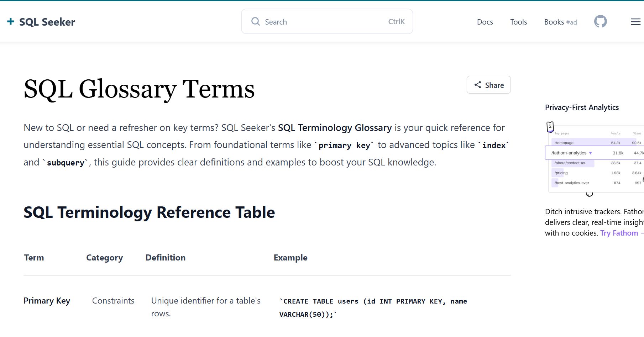Image resolution: width=644 pixels, height=337 pixels.
Task: Click the SQL Seeker site title to go home
Action: pos(47,21)
